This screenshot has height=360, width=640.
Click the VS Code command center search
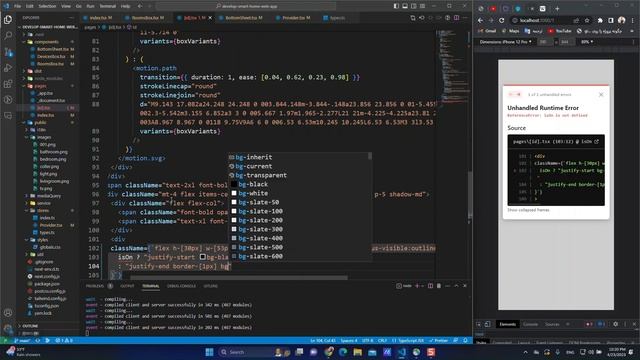coord(246,6)
